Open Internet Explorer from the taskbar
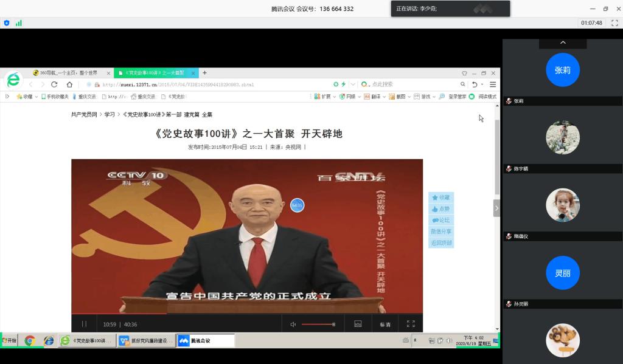Image resolution: width=623 pixels, height=364 pixels. point(49,340)
